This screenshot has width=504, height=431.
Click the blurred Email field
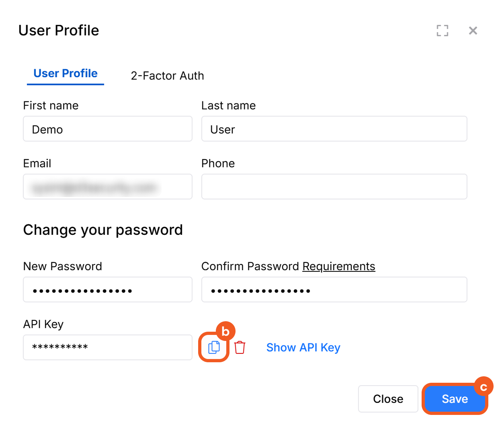pos(108,187)
